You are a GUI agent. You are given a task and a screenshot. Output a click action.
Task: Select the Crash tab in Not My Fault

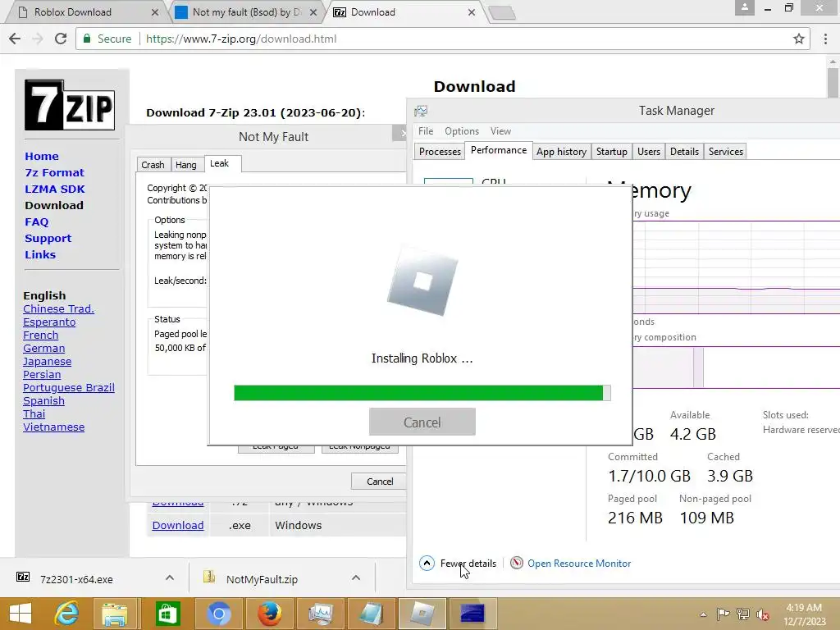pyautogui.click(x=153, y=164)
